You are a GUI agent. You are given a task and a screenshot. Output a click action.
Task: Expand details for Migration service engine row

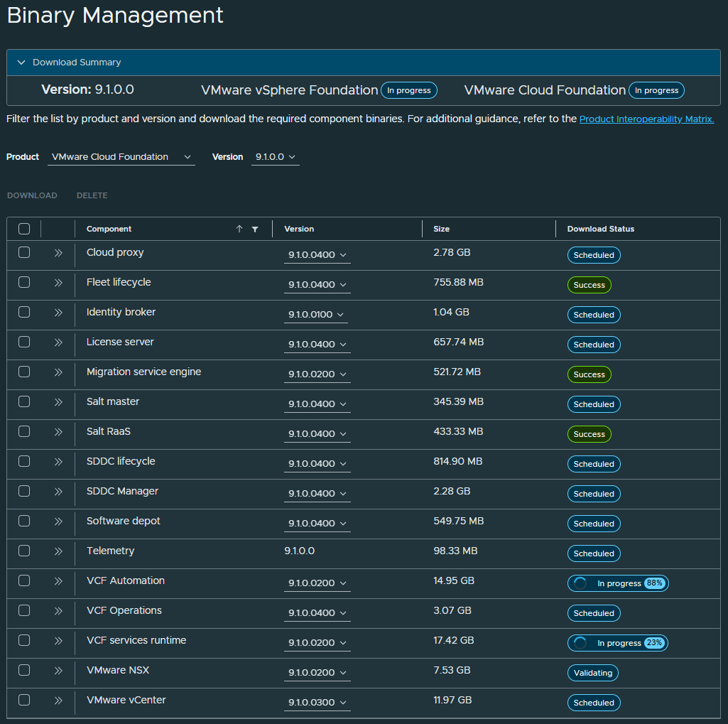(x=58, y=372)
